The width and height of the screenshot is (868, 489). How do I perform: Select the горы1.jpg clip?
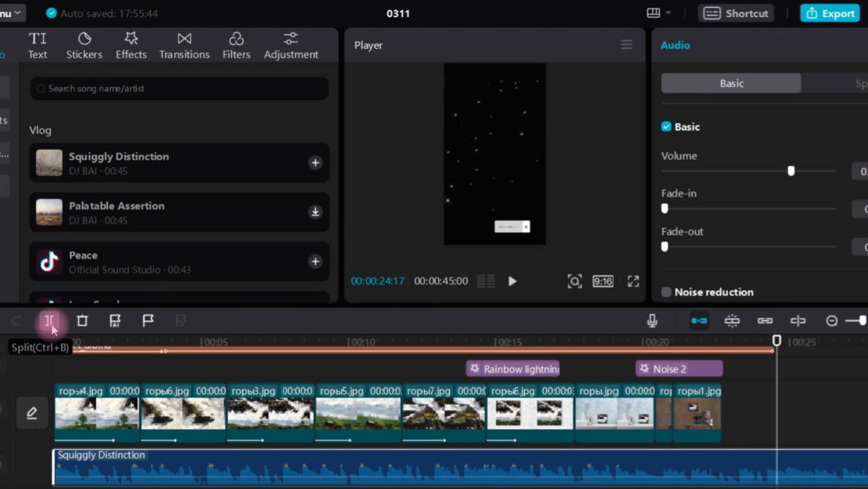coord(697,413)
